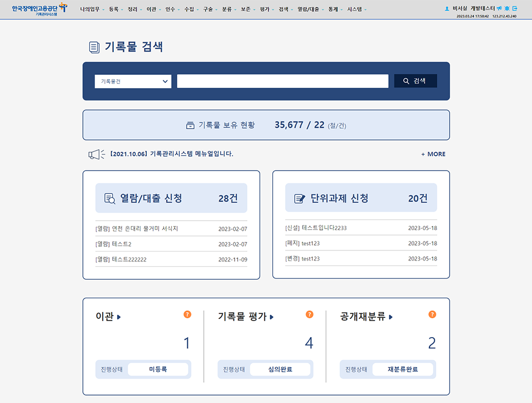Expand the 구술 menu
This screenshot has height=403, width=532.
(x=210, y=10)
